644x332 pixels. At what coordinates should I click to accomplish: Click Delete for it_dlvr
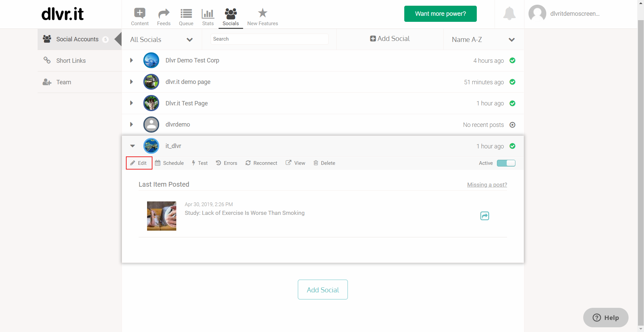(324, 163)
